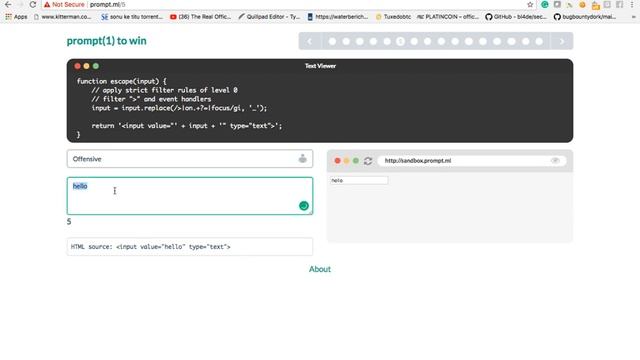640x360 pixels.
Task: Click the 'prompt(1) to win' title
Action: (x=107, y=41)
